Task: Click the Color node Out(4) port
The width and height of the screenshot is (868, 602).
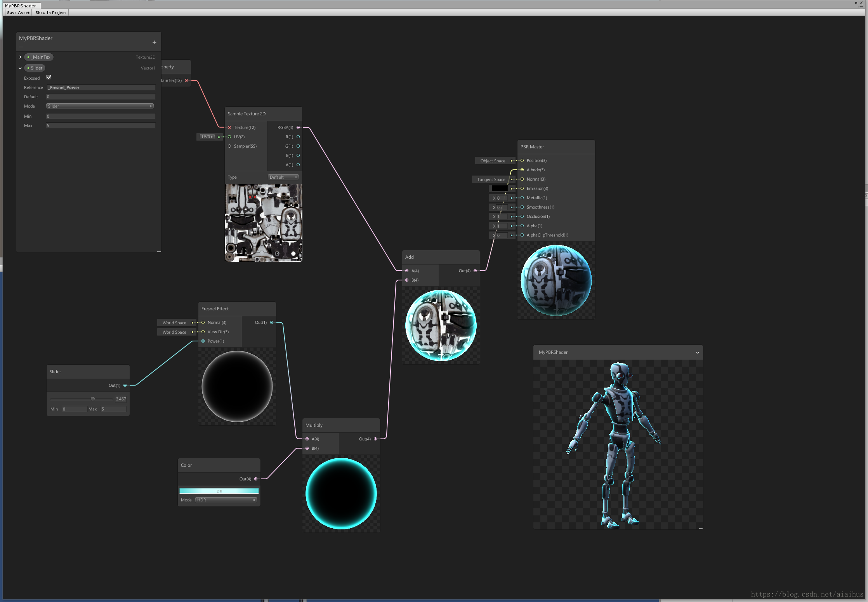Action: [256, 479]
